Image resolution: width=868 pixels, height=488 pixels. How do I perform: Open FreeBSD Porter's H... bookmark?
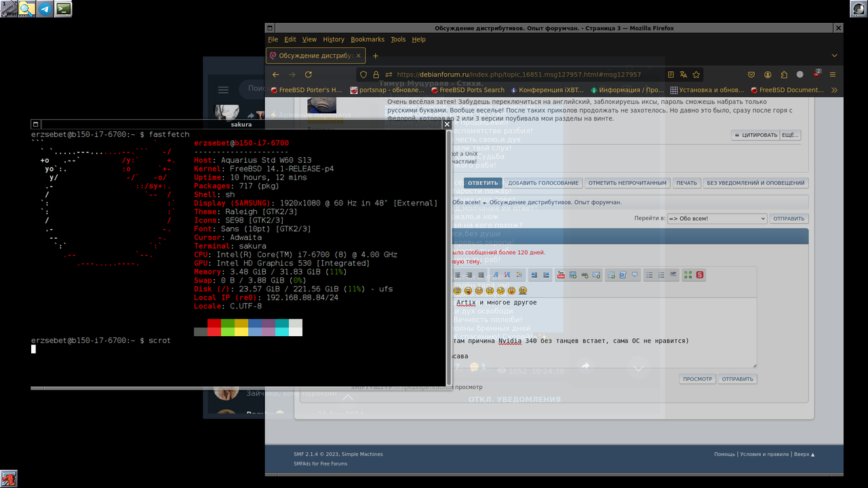point(307,89)
